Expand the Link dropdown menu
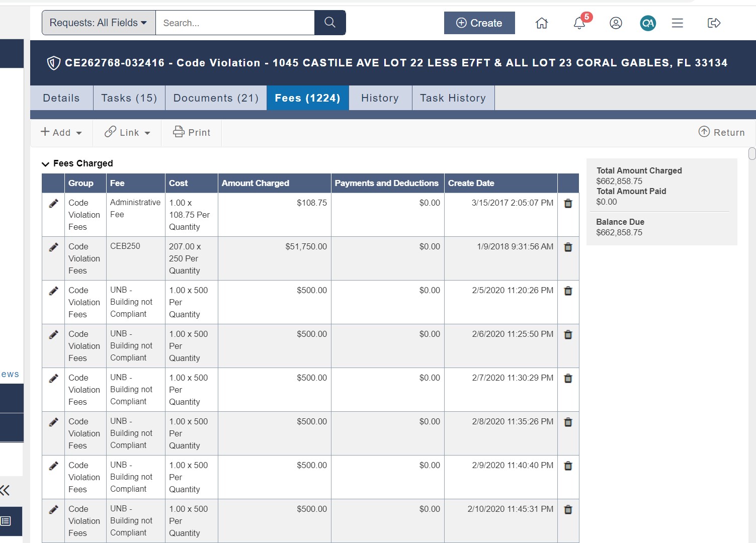The width and height of the screenshot is (756, 543). pyautogui.click(x=128, y=133)
